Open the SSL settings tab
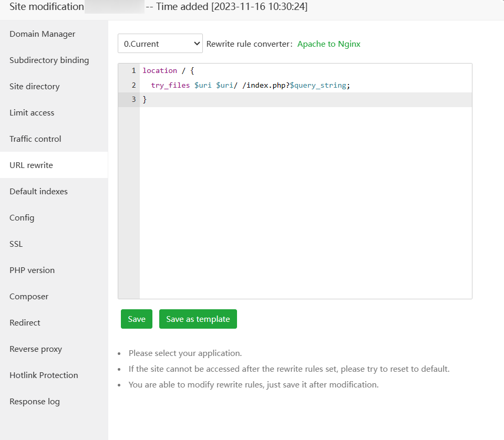 pos(16,244)
